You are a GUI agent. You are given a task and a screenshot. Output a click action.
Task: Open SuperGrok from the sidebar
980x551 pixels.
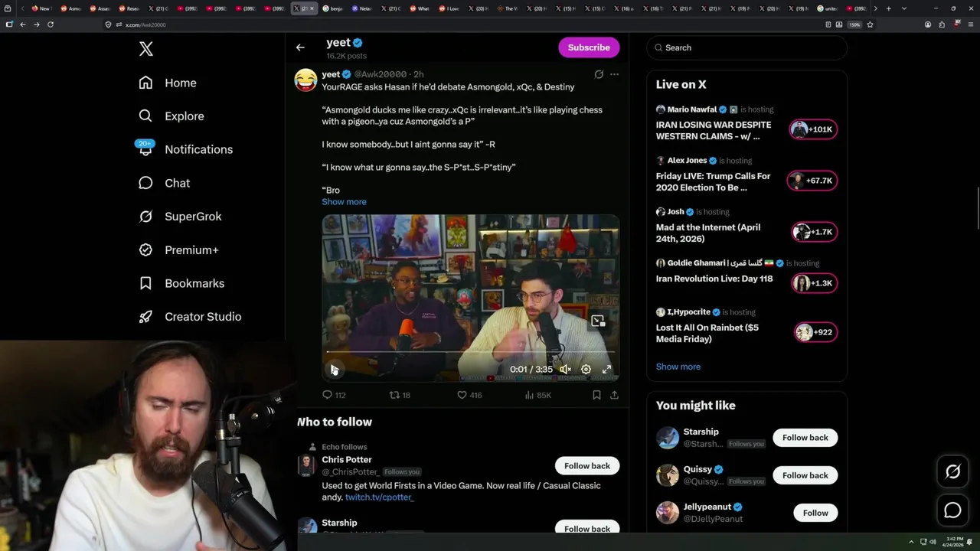point(180,217)
